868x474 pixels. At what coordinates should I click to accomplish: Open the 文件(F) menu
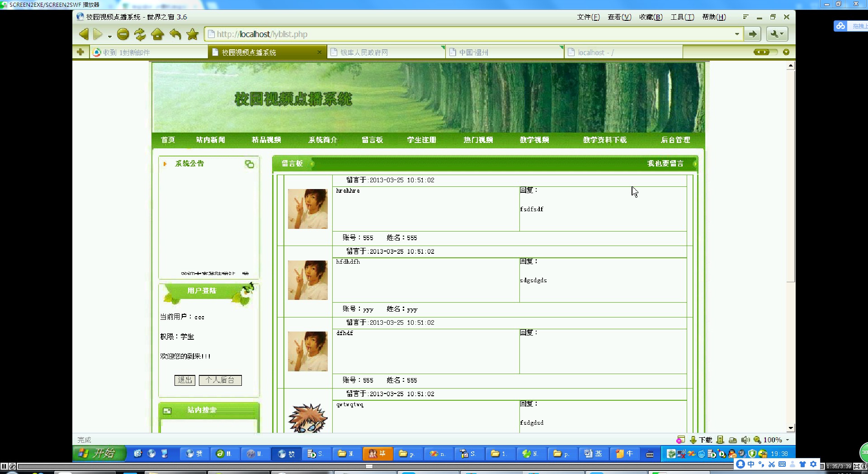(588, 17)
